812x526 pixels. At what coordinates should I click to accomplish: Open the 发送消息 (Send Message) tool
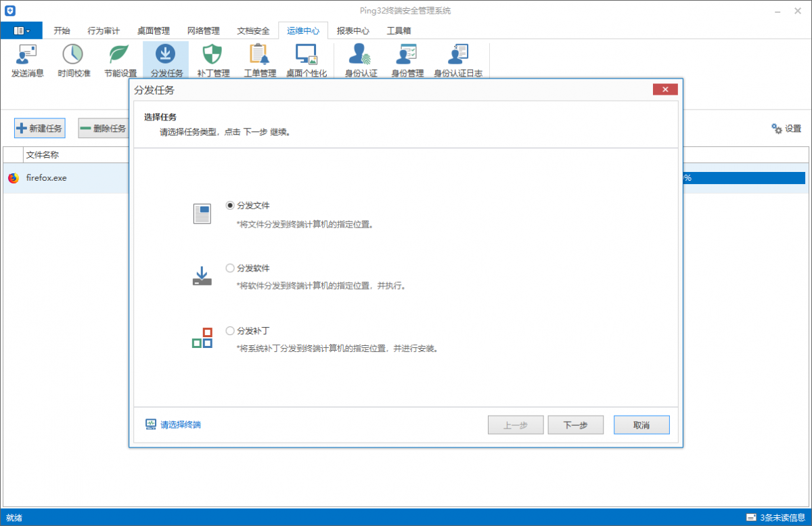[27, 60]
